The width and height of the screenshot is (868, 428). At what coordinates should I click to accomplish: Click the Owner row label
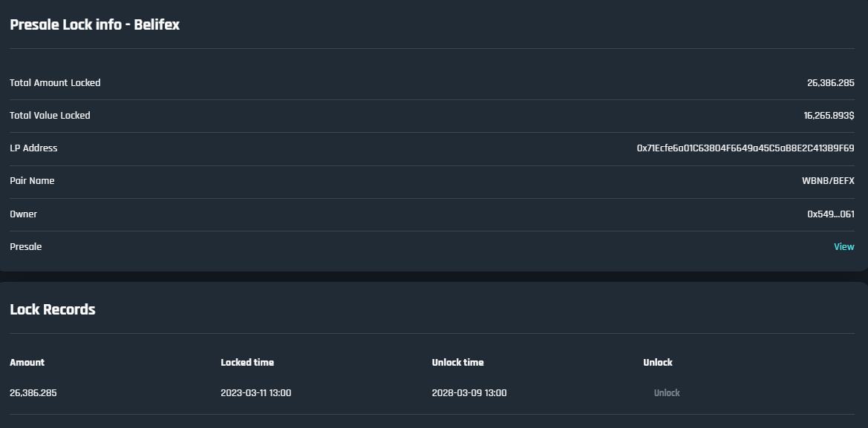pyautogui.click(x=23, y=214)
